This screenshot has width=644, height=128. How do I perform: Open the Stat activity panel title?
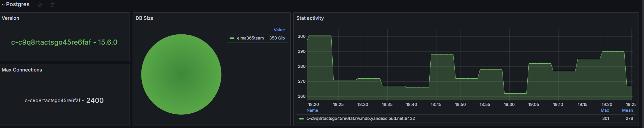point(310,18)
